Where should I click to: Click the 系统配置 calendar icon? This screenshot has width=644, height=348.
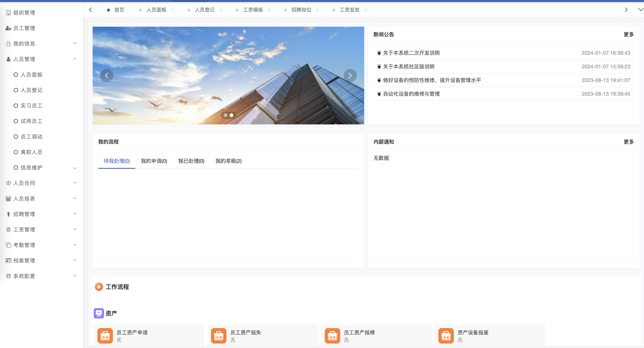coord(8,276)
